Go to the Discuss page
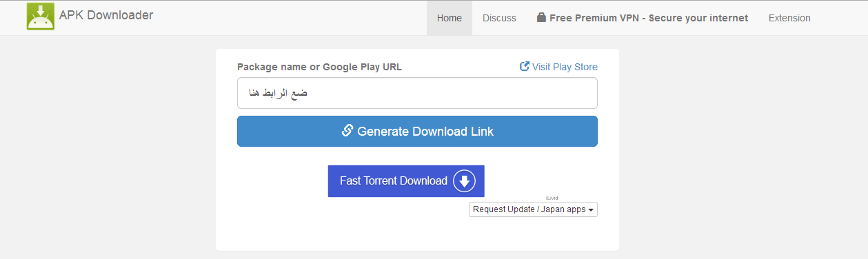Image resolution: width=868 pixels, height=259 pixels. tap(499, 18)
